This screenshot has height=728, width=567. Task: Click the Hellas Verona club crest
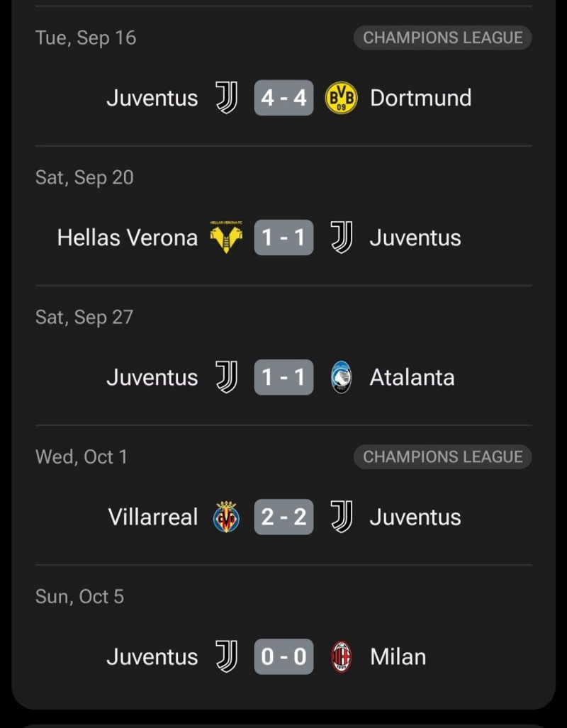(226, 237)
